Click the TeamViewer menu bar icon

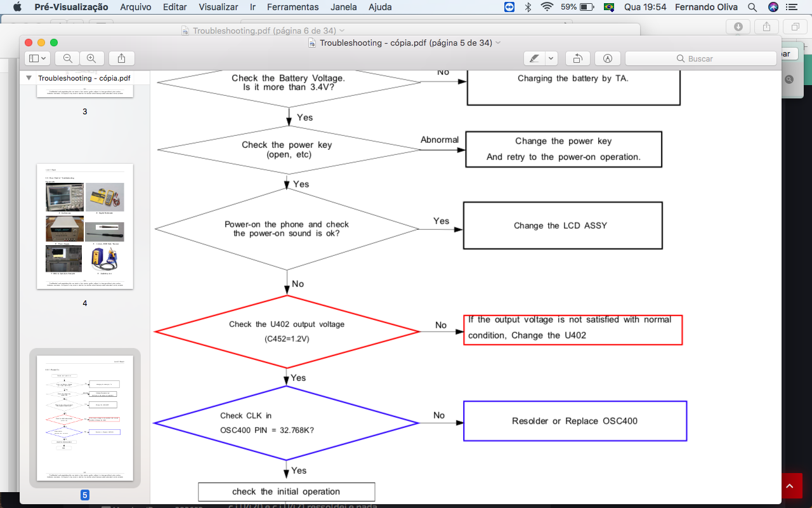point(509,7)
